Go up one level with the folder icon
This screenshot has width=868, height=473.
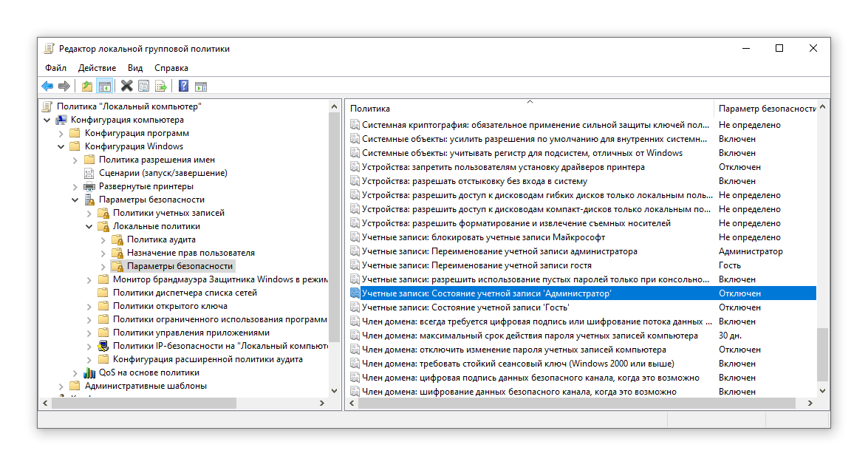coord(87,86)
